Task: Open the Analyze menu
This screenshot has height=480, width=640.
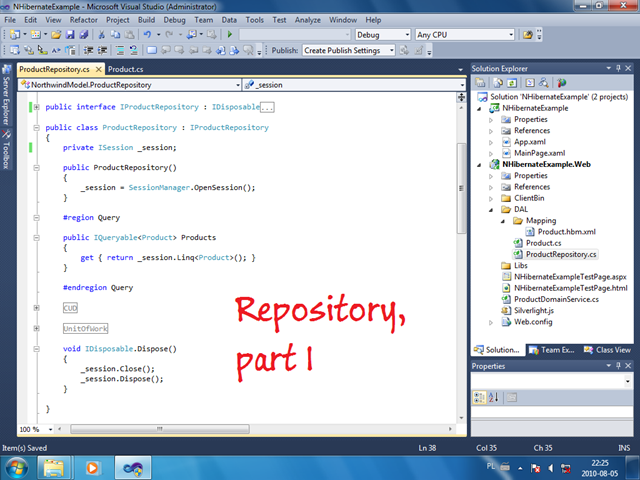Action: point(308,20)
